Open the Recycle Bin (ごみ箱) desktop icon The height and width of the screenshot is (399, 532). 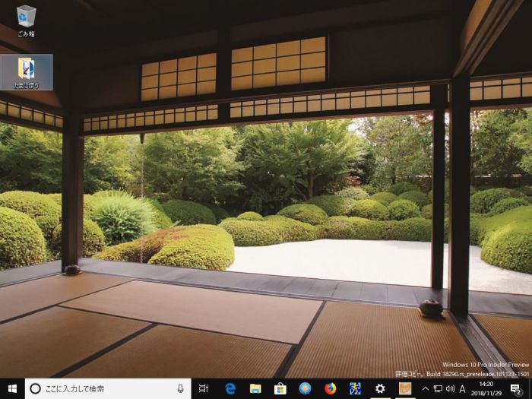(x=27, y=19)
